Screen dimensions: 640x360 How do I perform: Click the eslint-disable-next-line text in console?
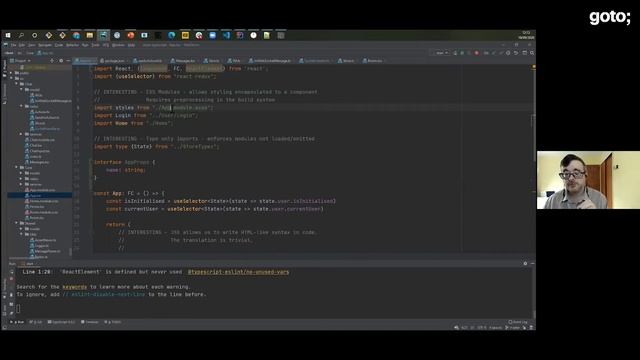pyautogui.click(x=104, y=294)
